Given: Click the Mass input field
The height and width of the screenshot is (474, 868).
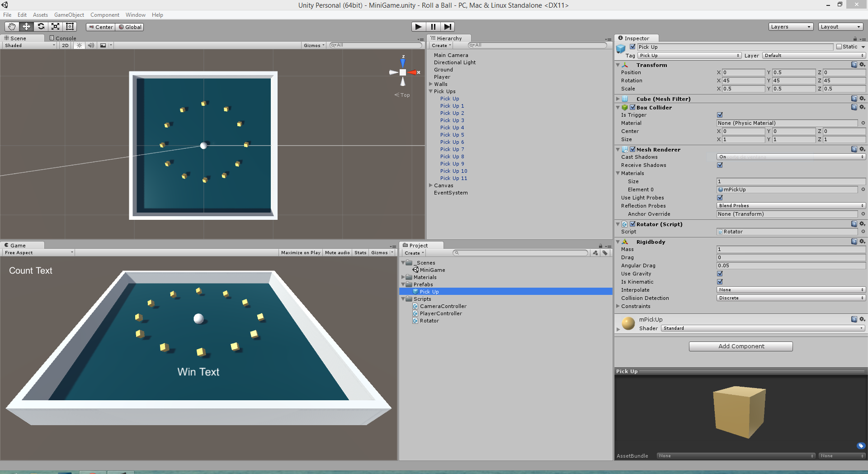Looking at the screenshot, I should pyautogui.click(x=791, y=250).
